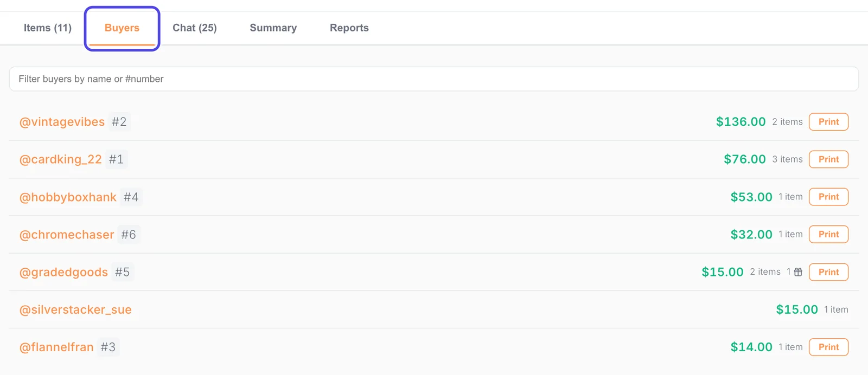Click "2 items" count for @vintagevibes
The width and height of the screenshot is (868, 375).
pyautogui.click(x=787, y=122)
